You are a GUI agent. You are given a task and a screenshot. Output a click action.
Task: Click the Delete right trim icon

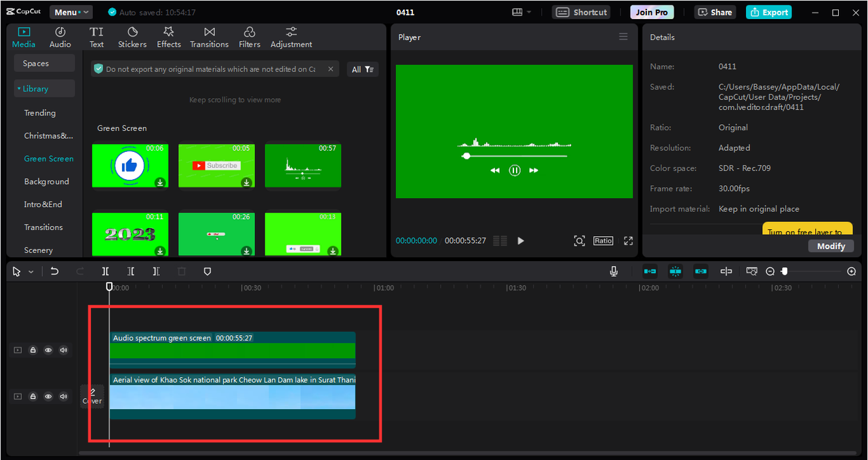coord(156,271)
